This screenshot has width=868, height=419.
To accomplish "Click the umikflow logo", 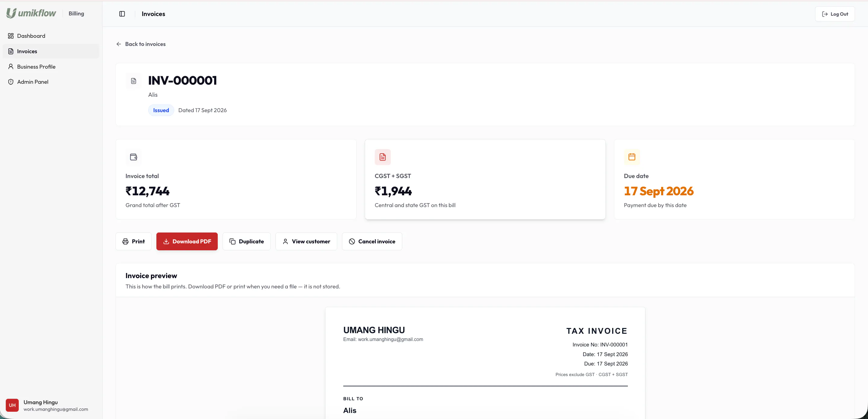I will pos(31,13).
